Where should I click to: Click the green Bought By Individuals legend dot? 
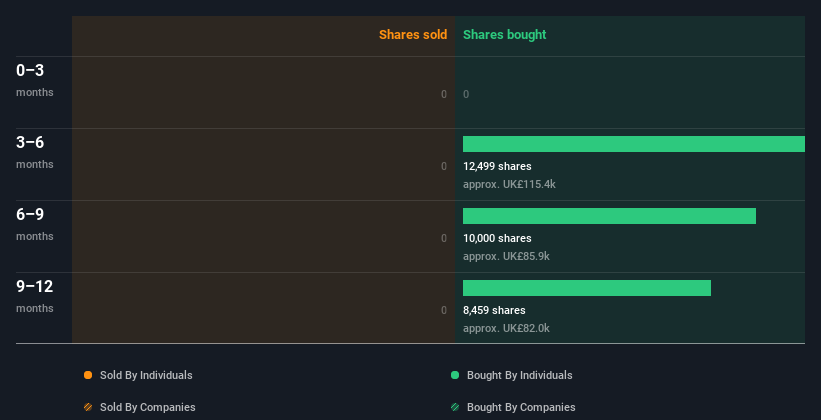tap(455, 375)
